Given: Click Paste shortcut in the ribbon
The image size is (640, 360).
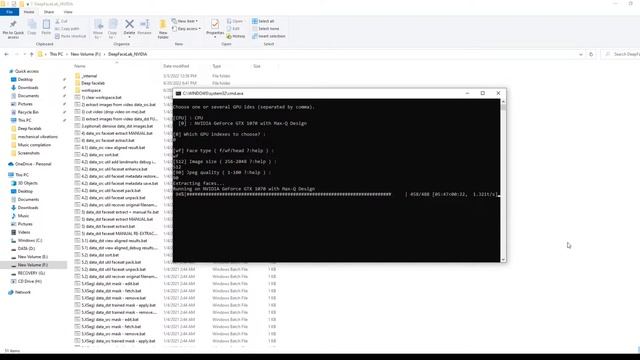Looking at the screenshot, I should click(x=71, y=36).
